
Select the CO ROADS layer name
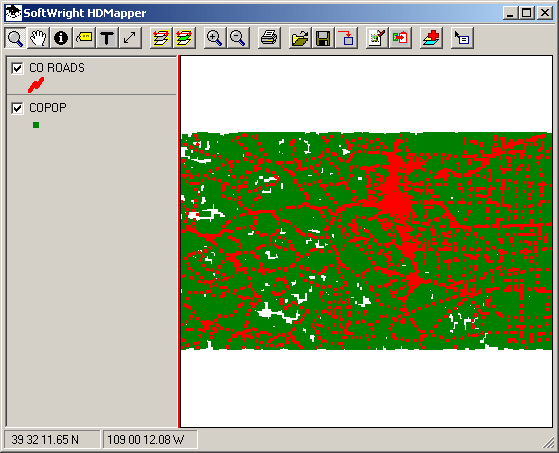57,68
